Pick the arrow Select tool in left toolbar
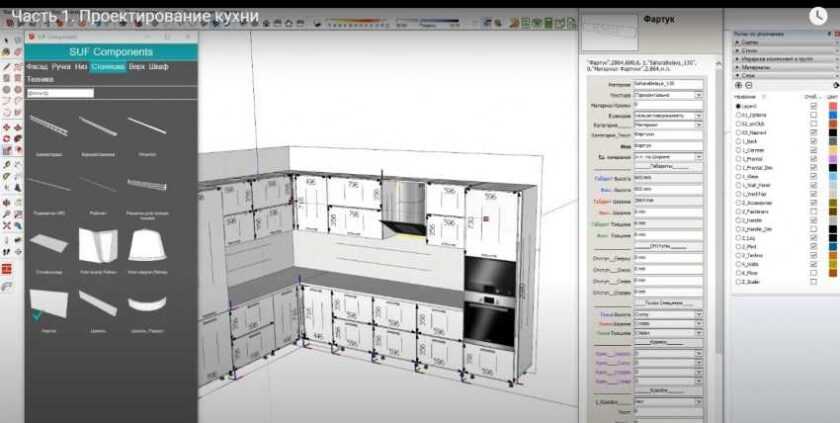 pos(7,39)
